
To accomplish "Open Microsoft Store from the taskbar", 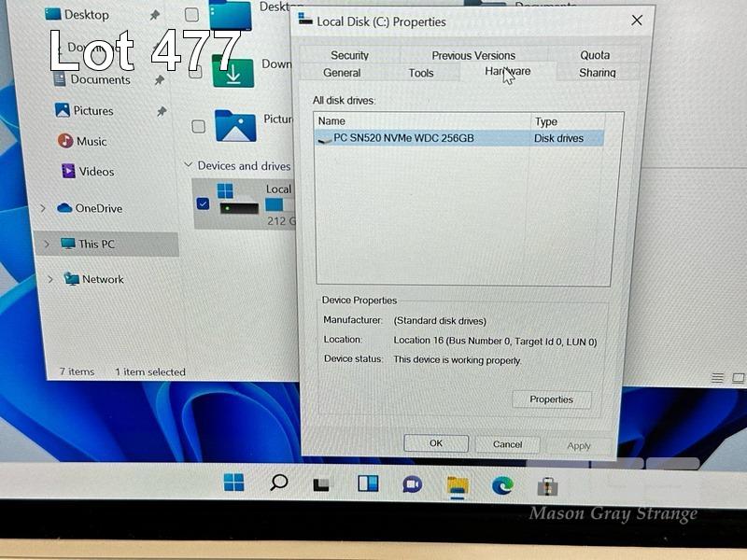I will click(x=548, y=486).
